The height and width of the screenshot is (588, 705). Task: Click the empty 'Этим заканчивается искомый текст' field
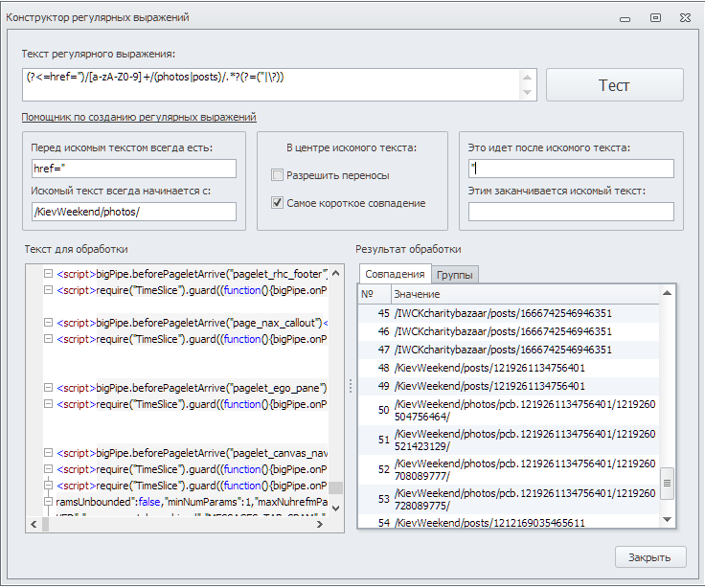(571, 212)
